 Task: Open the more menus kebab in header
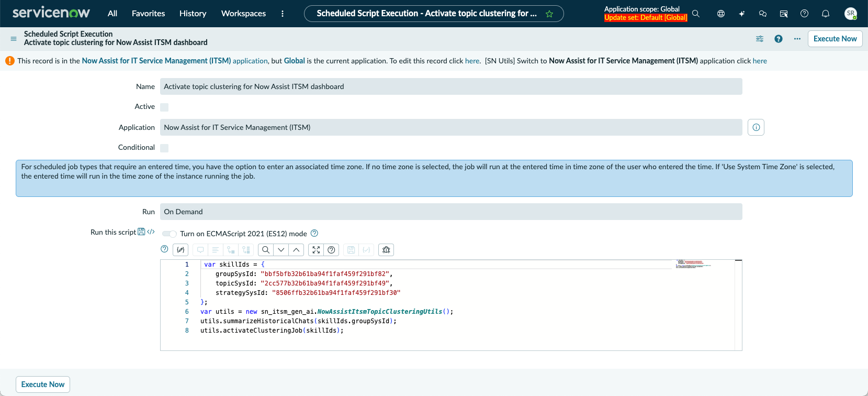click(x=283, y=14)
